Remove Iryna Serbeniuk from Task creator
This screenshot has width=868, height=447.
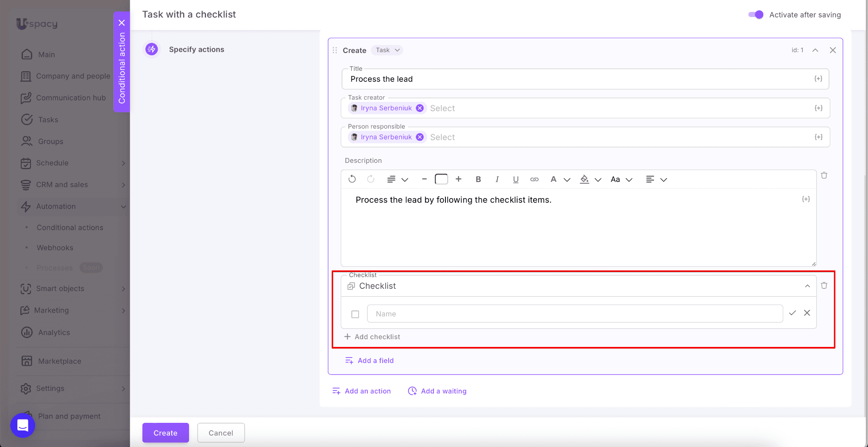[x=420, y=108]
